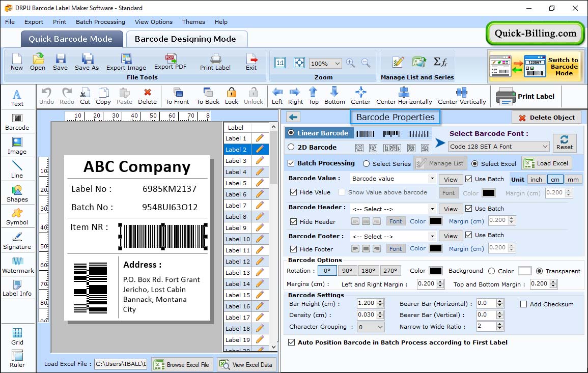588x373 pixels.
Task: Toggle Auto Position Barcode checkbox
Action: coord(291,342)
